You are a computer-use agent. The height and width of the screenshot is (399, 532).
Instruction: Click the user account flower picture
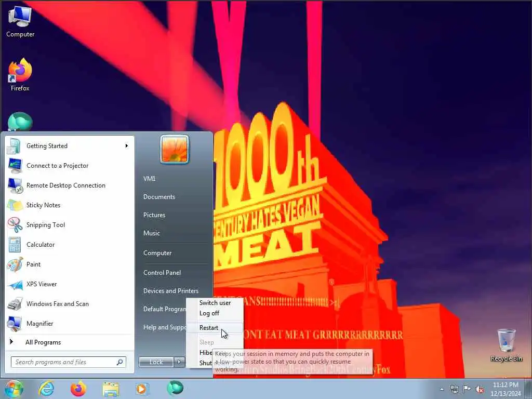pyautogui.click(x=175, y=149)
